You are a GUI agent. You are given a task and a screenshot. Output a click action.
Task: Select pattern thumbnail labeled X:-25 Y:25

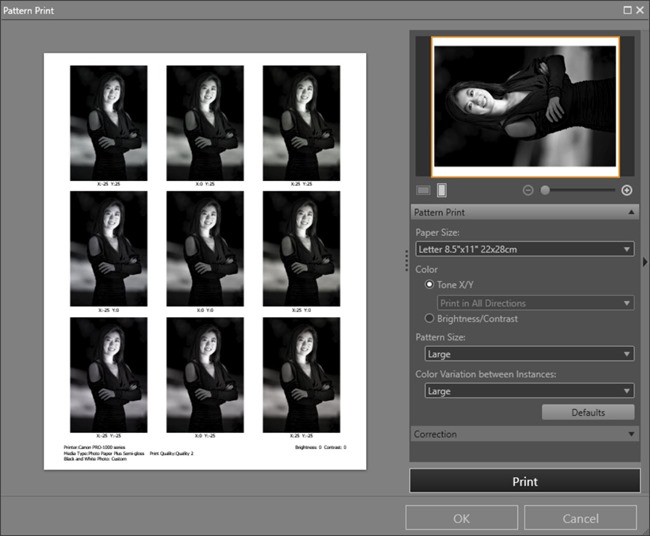(109, 123)
